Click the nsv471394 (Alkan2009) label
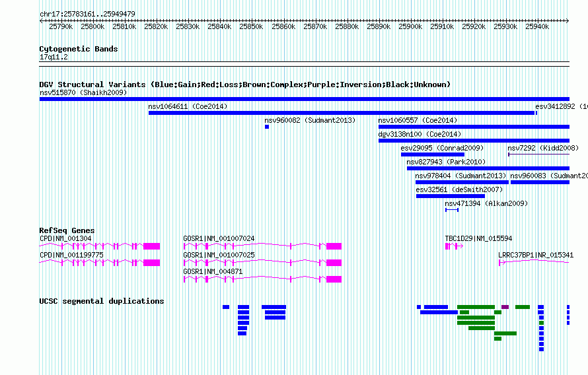This screenshot has width=588, height=375. [x=486, y=203]
